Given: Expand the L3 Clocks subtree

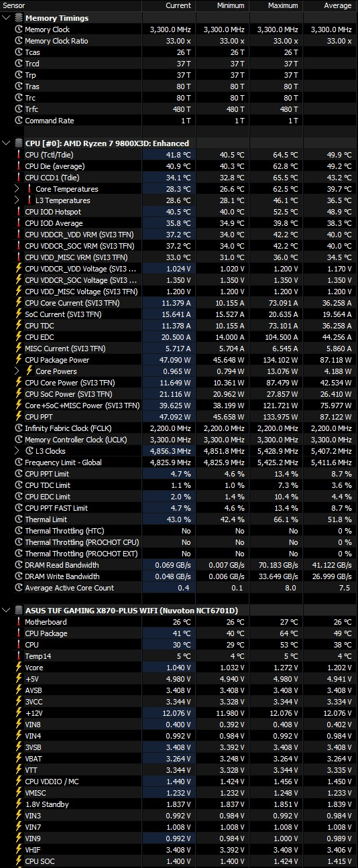Looking at the screenshot, I should 17,451.
